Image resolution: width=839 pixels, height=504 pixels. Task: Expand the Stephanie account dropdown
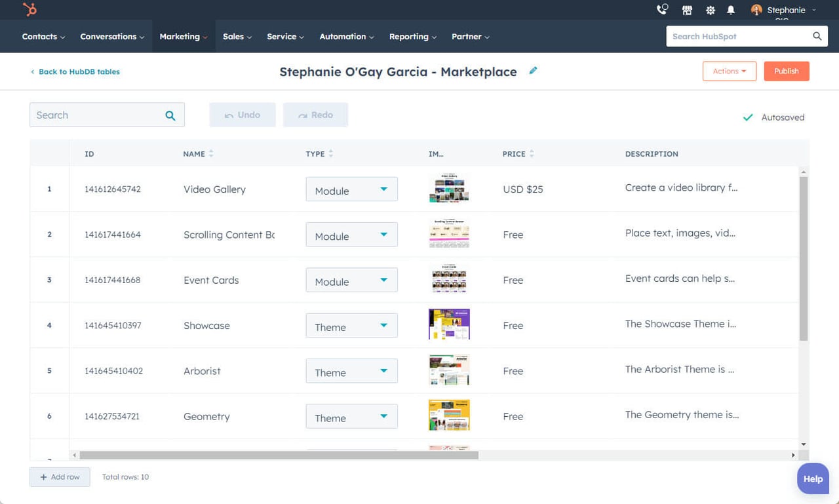(814, 10)
